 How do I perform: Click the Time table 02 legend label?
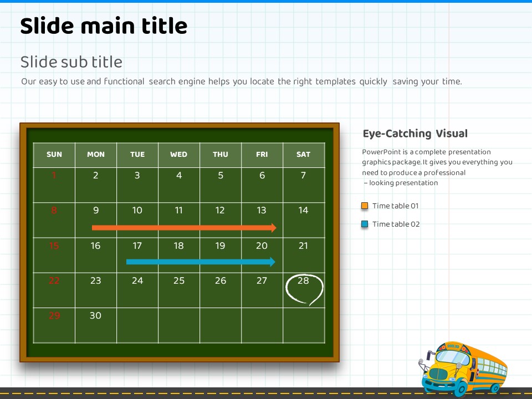(396, 224)
